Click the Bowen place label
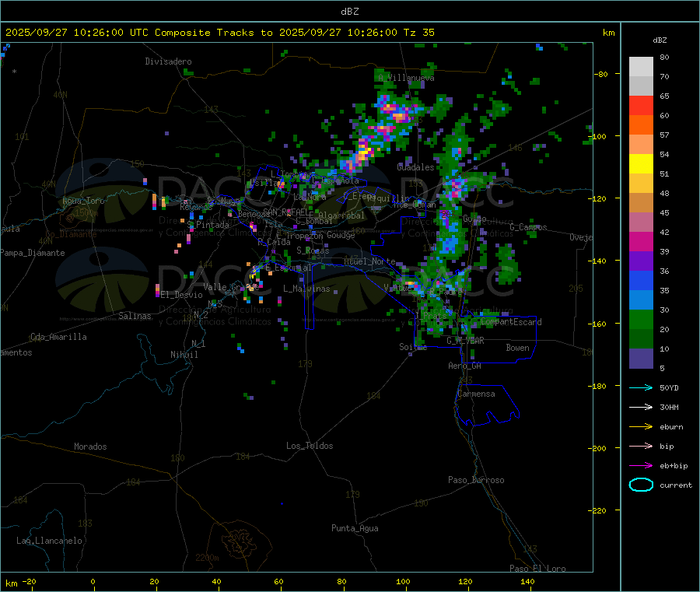This screenshot has height=592, width=700. coord(517,347)
